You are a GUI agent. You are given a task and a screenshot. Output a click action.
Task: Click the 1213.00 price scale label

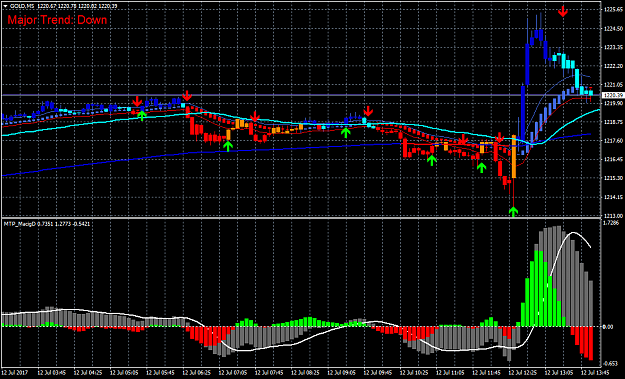pyautogui.click(x=613, y=216)
